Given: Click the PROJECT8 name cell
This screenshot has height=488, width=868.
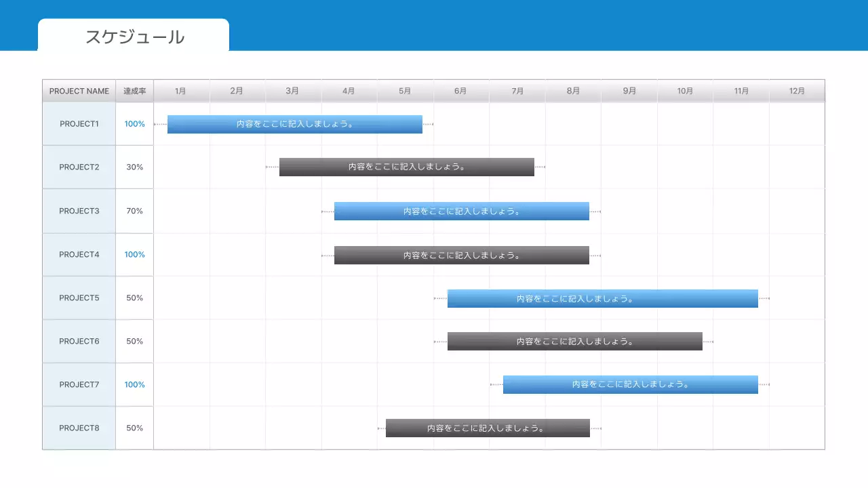Looking at the screenshot, I should point(79,428).
